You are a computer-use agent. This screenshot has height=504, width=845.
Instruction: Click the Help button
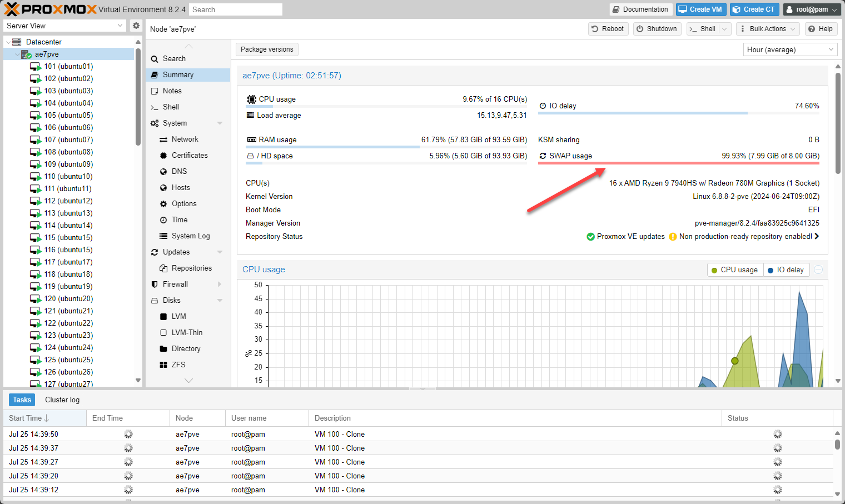point(821,29)
